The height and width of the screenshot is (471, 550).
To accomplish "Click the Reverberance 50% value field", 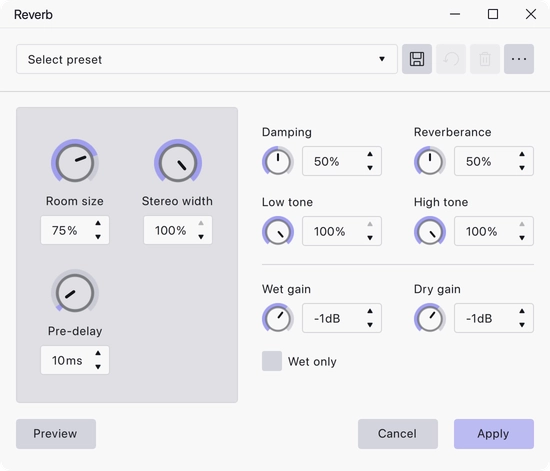I will coord(494,161).
